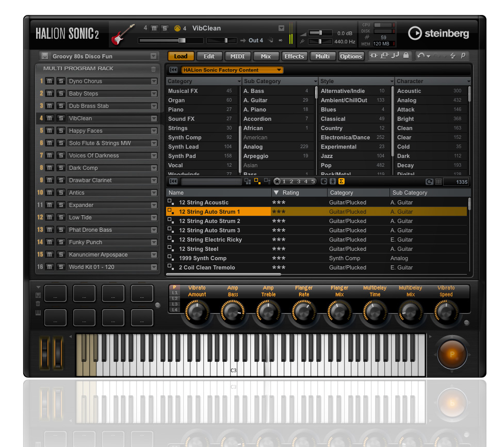Click the pad save disk icon
This screenshot has width=504, height=447.
coord(38,295)
